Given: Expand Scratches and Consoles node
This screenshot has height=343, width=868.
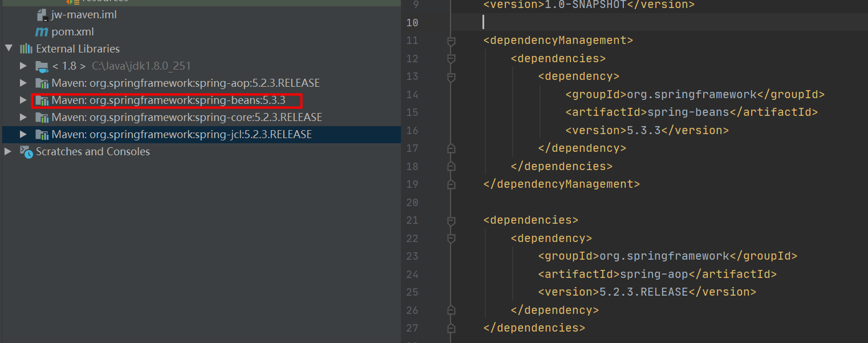Looking at the screenshot, I should coord(8,151).
